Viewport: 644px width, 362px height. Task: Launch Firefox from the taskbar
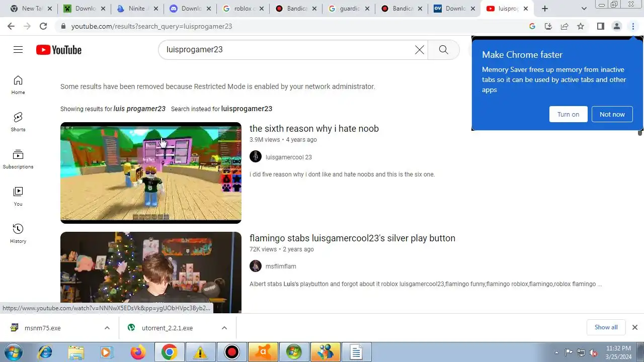click(138, 352)
